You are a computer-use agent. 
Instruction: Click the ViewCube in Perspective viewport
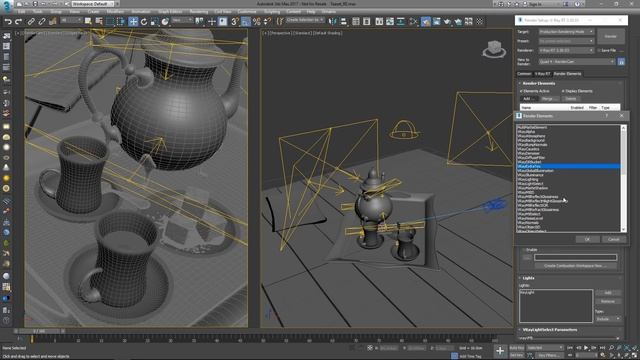point(494,49)
